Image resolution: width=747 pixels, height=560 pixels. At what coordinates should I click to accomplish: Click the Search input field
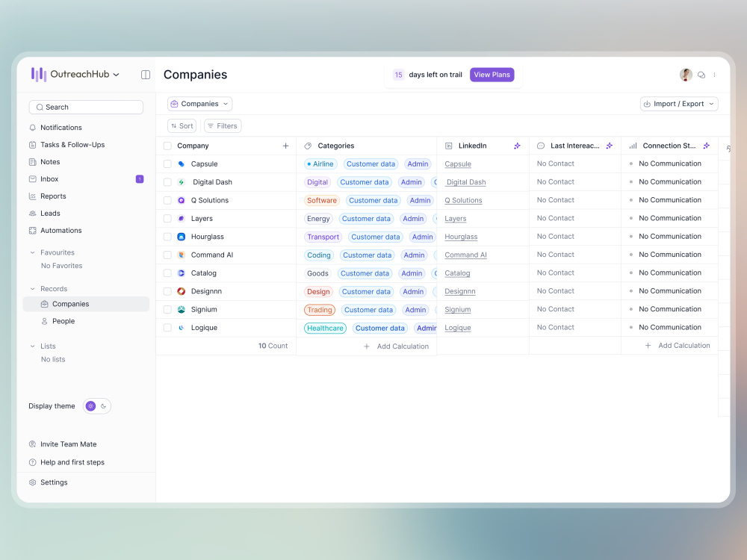86,107
